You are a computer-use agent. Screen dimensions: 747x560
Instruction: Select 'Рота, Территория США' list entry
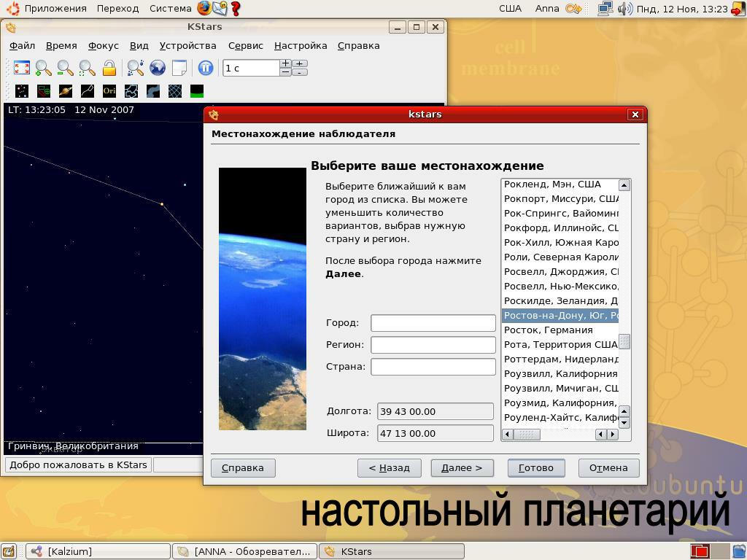(x=560, y=345)
